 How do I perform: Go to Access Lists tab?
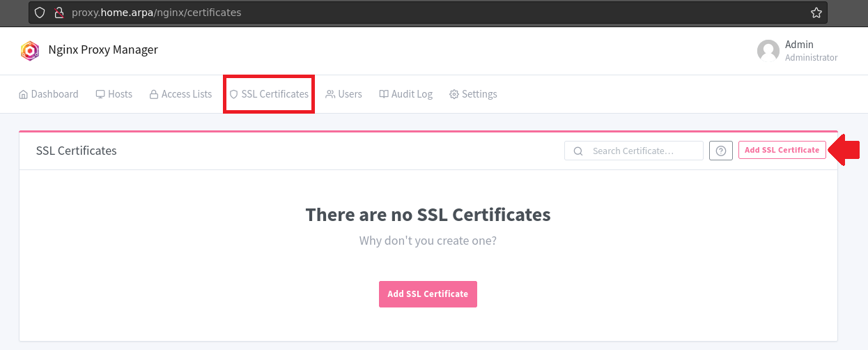[180, 94]
